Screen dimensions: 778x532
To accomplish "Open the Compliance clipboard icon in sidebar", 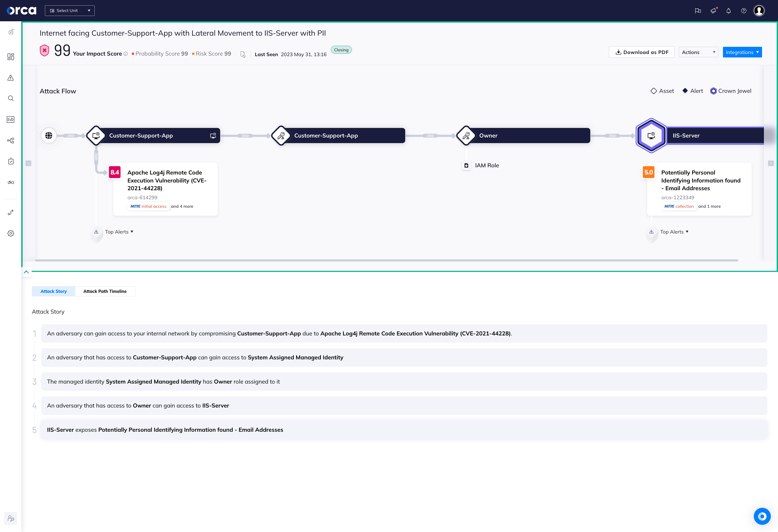I will [10, 161].
